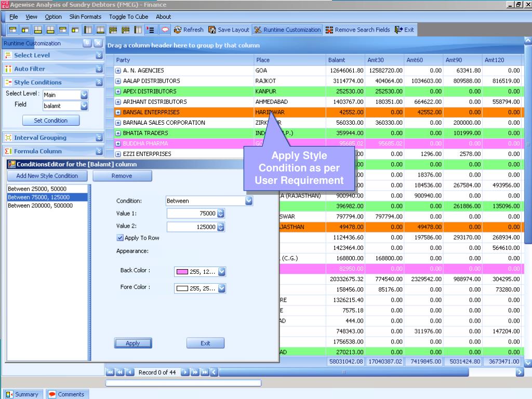The image size is (532, 399).
Task: Click the Add New Style Condition button
Action: click(47, 176)
